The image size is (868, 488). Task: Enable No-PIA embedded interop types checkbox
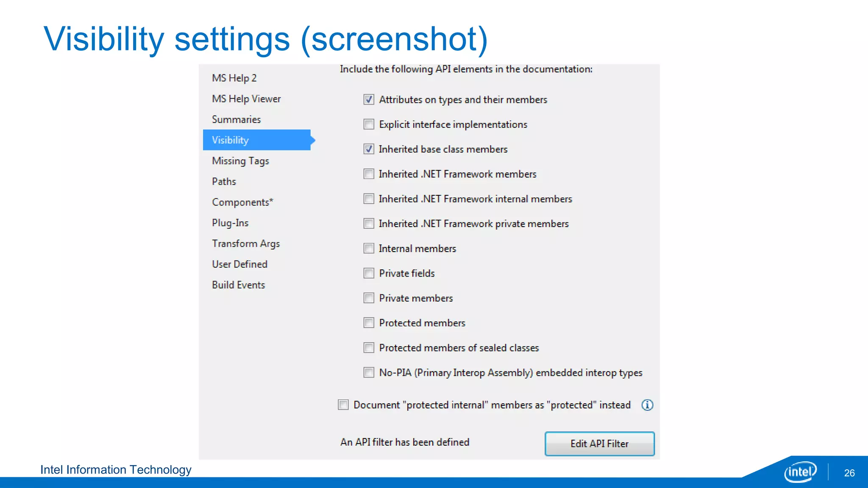[369, 372]
